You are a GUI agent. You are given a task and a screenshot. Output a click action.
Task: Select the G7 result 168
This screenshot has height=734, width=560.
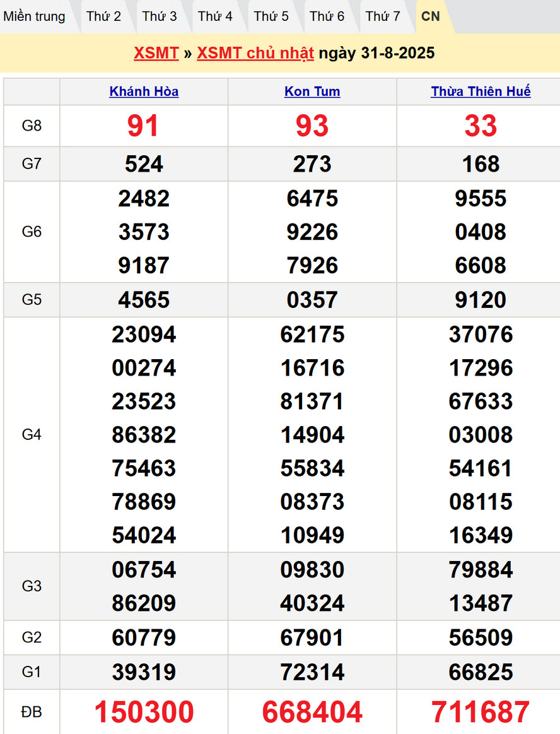(481, 164)
